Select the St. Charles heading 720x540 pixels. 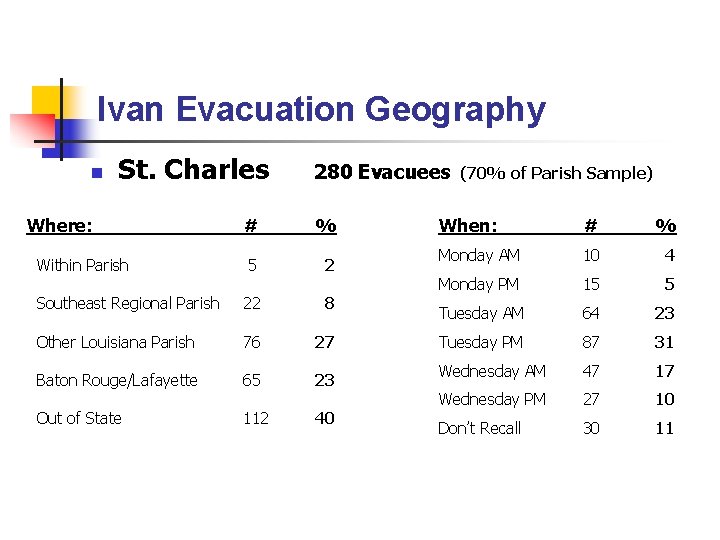(193, 169)
